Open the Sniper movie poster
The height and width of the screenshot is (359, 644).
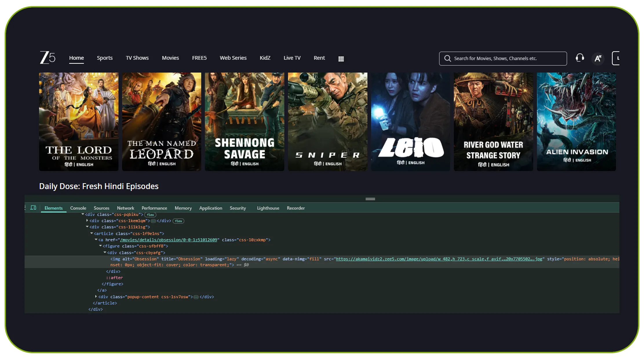(328, 122)
